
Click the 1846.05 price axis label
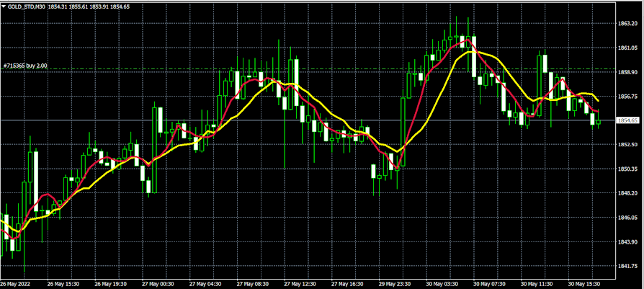[x=627, y=218]
